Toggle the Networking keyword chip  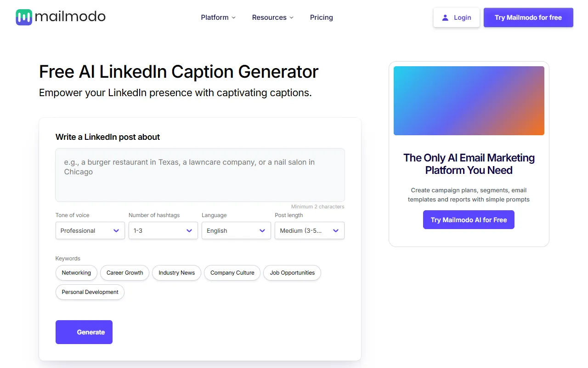click(76, 273)
